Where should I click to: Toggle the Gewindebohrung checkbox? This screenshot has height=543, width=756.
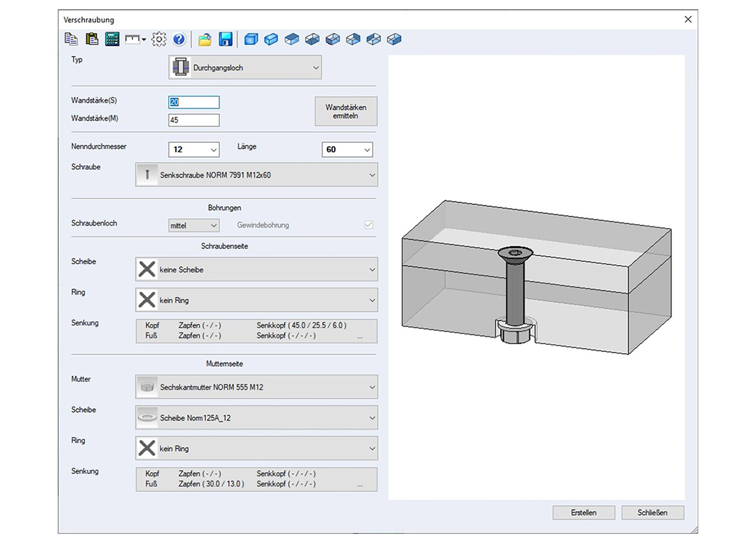coord(368,224)
